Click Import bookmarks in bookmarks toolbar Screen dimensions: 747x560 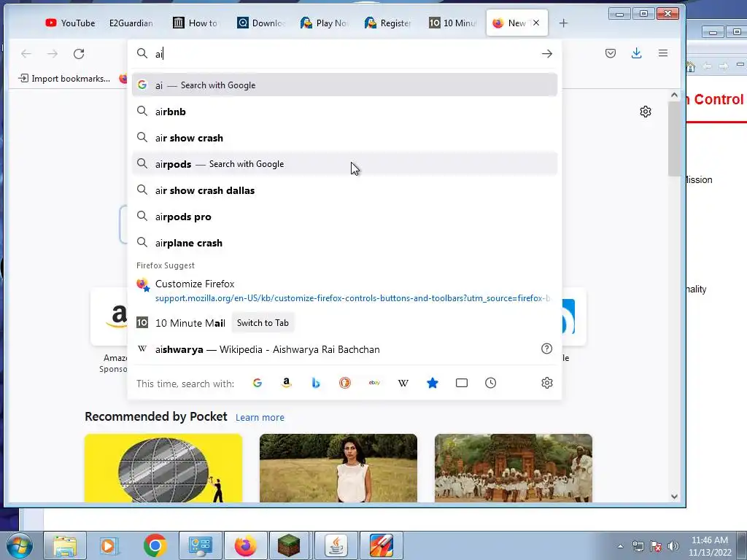[64, 79]
